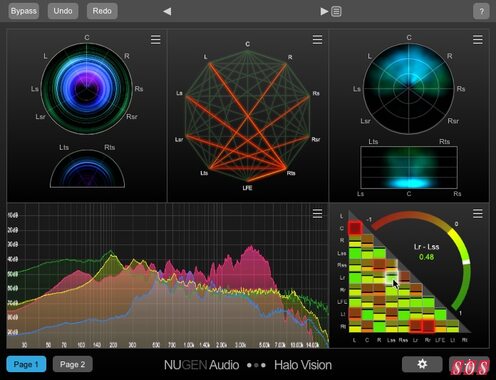The image size is (496, 380).
Task: Click the LFE row label in the correlation matrix
Action: point(342,302)
